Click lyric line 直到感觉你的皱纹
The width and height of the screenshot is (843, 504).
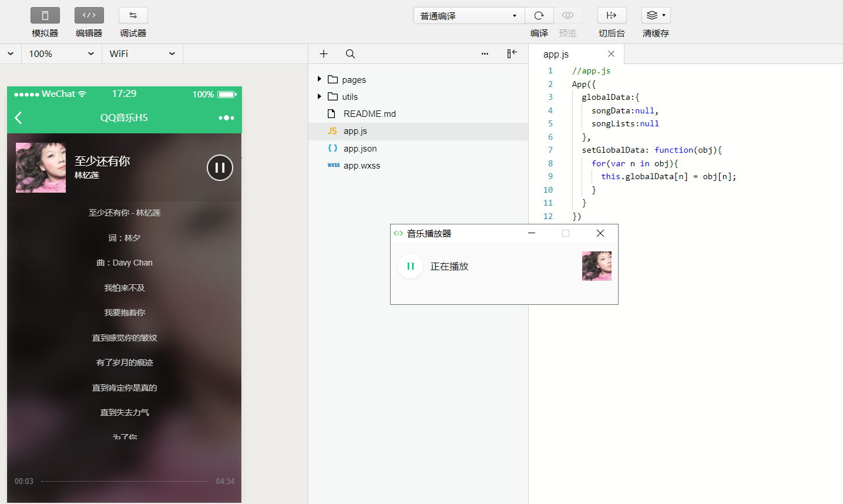point(125,338)
